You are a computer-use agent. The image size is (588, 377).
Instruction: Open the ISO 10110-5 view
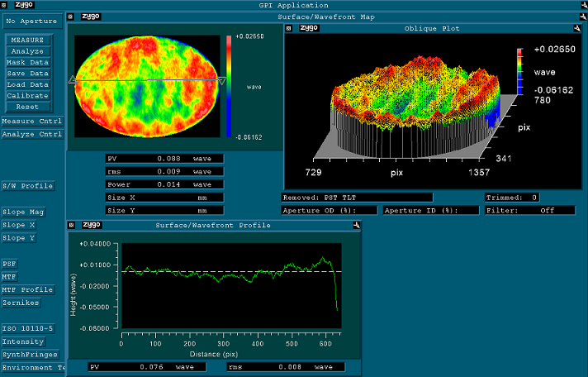[28, 328]
